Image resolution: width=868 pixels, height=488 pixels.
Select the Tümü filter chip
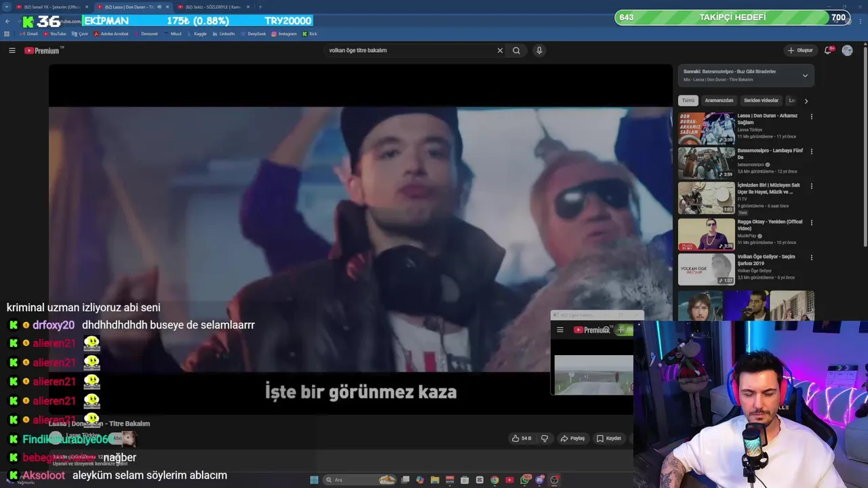688,100
